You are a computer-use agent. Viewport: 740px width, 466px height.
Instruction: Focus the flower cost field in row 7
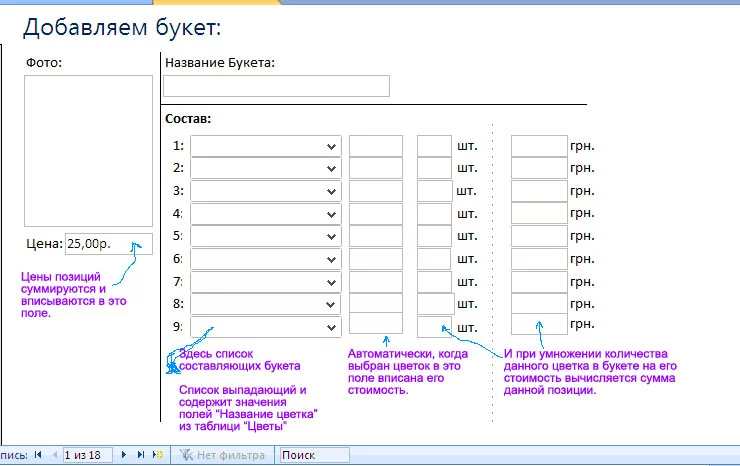[376, 281]
